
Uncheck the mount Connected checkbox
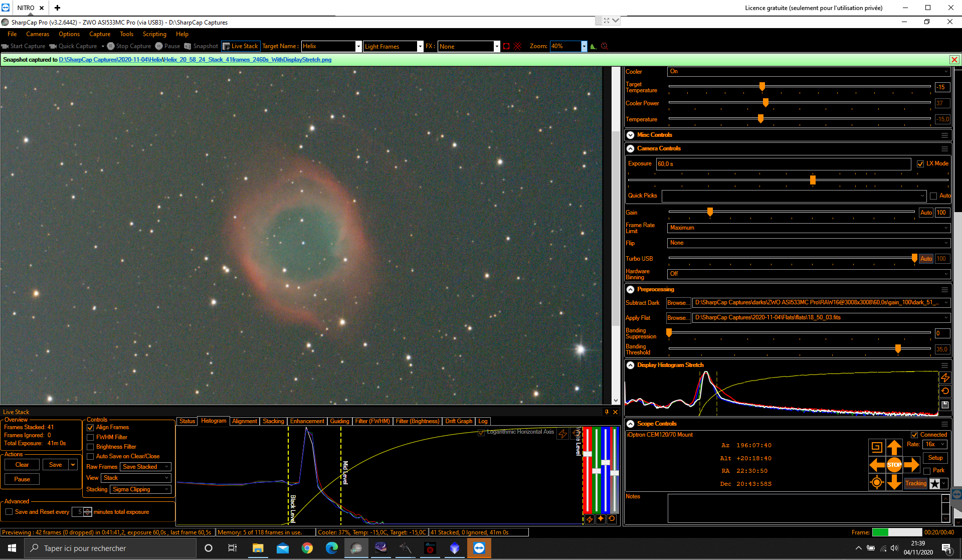(x=914, y=435)
